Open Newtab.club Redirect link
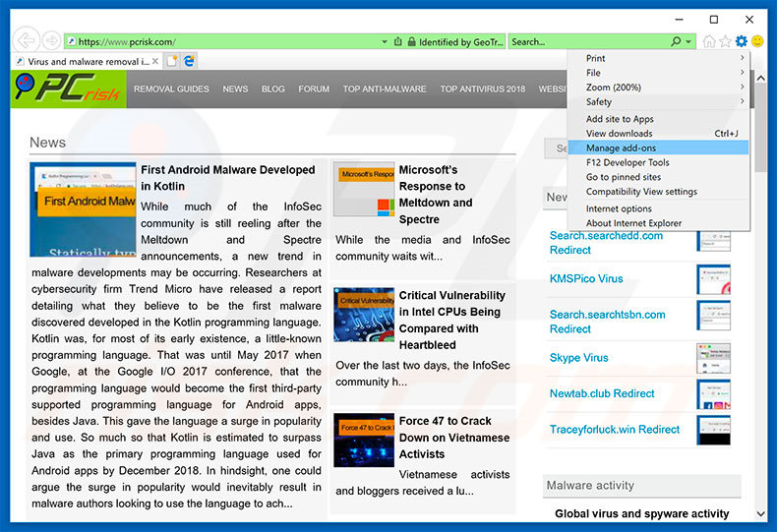This screenshot has height=532, width=777. [602, 393]
